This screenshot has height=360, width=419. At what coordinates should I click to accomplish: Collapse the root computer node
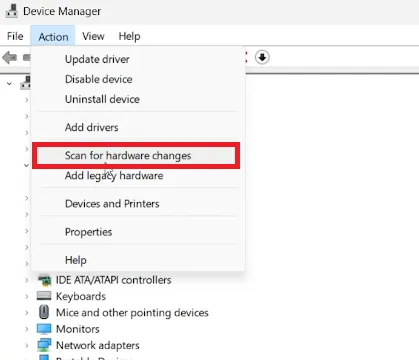[9, 83]
